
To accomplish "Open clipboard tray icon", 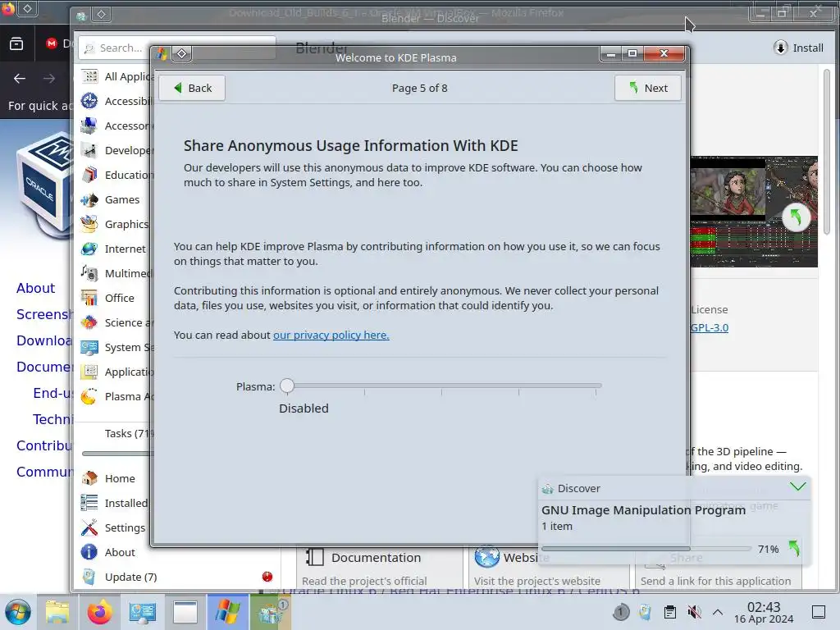I will 669,612.
